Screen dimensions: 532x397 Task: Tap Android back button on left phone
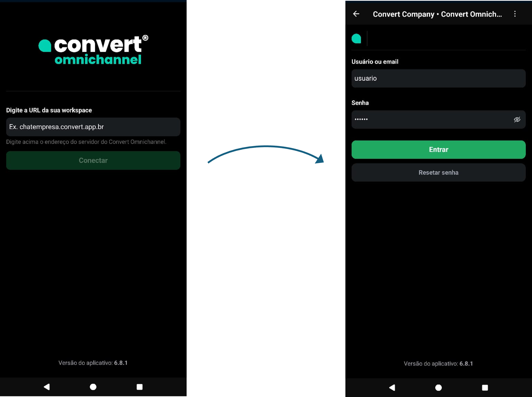[46, 387]
